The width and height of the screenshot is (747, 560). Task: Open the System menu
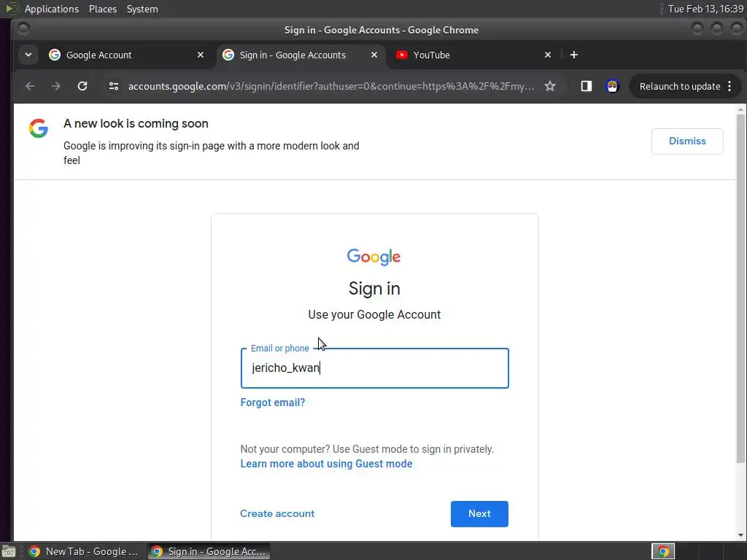pos(142,9)
